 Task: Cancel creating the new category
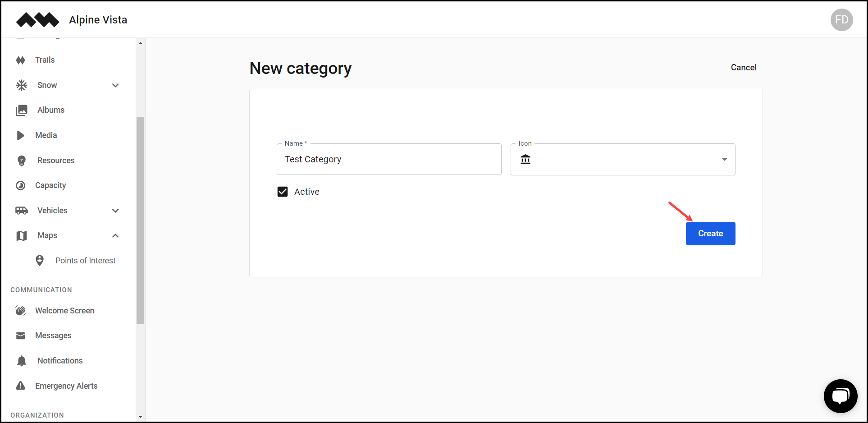(x=744, y=67)
